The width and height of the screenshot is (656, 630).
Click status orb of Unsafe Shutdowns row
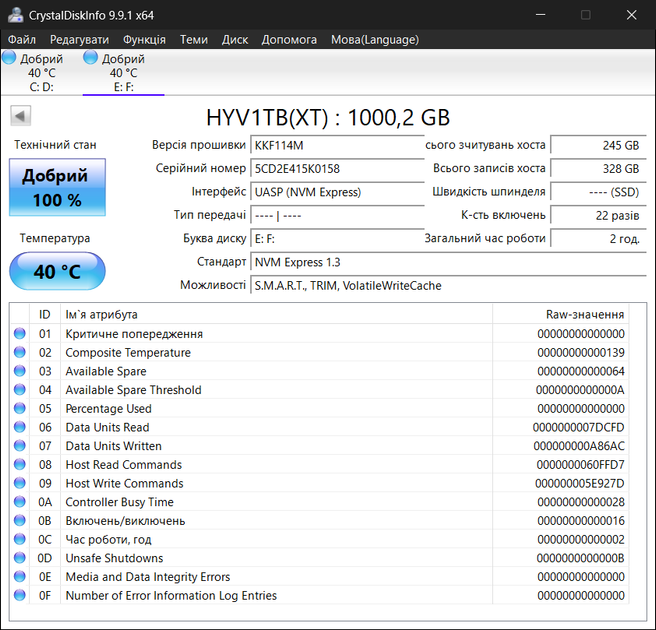(20, 558)
